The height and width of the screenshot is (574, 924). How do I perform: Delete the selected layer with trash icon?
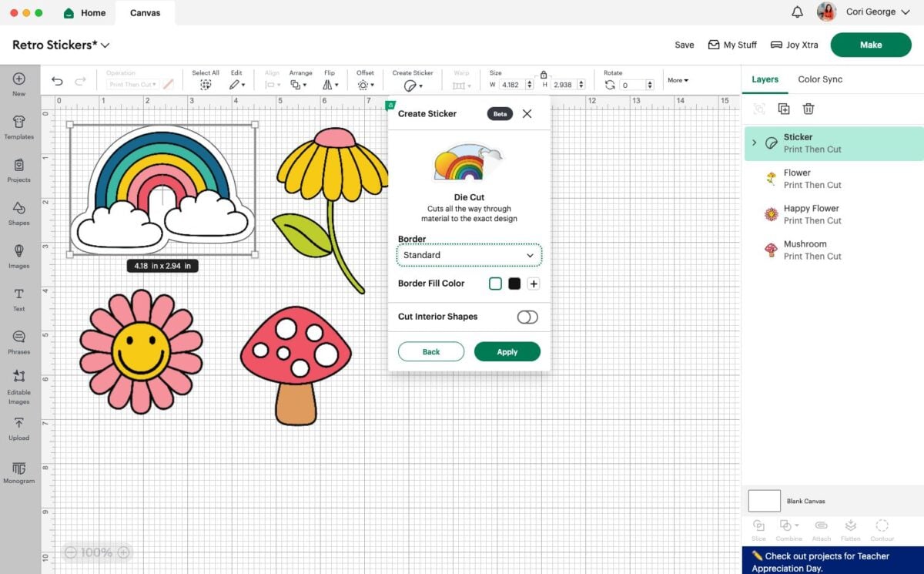[x=808, y=109]
